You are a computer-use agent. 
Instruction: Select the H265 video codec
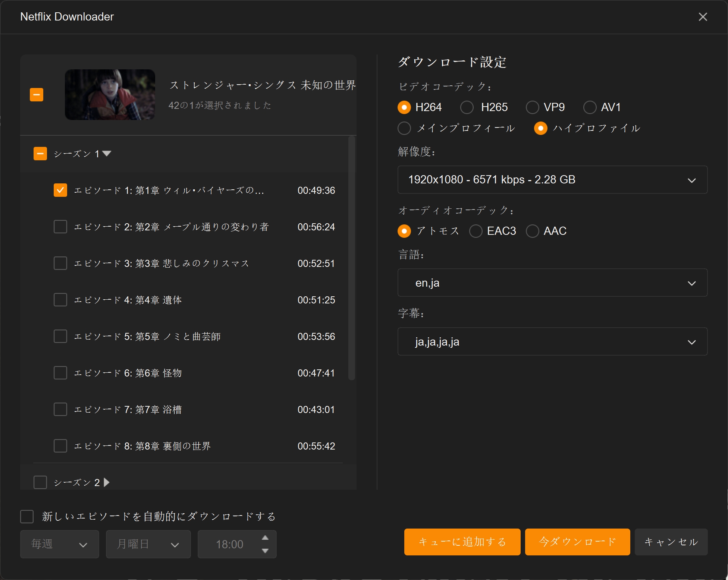(x=467, y=107)
